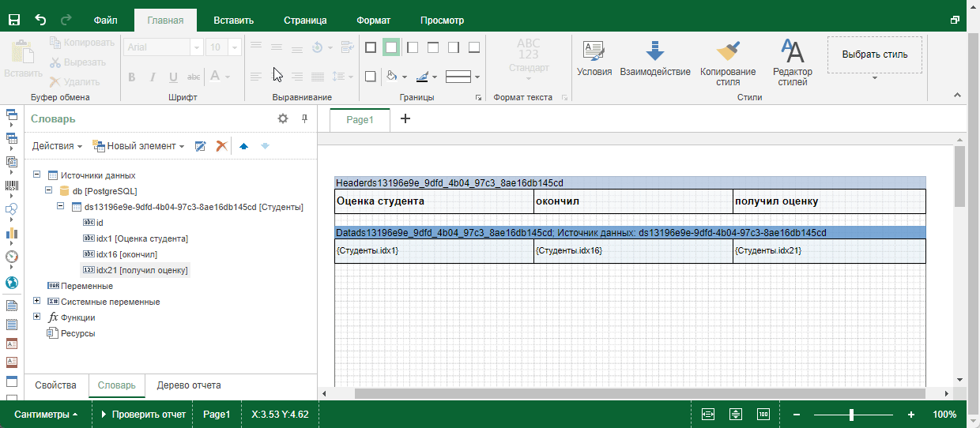The height and width of the screenshot is (428, 980).
Task: Run Проверить отчет report check
Action: coord(143,415)
